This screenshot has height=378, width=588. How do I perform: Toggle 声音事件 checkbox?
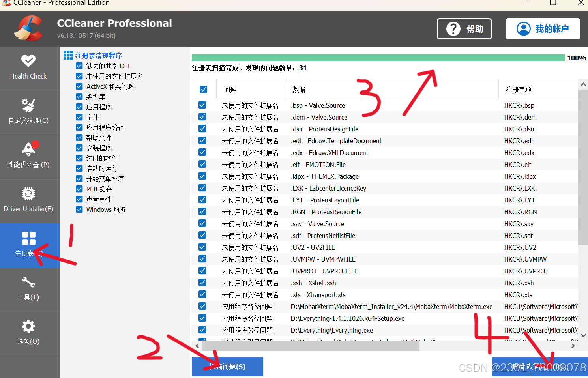pyautogui.click(x=79, y=199)
